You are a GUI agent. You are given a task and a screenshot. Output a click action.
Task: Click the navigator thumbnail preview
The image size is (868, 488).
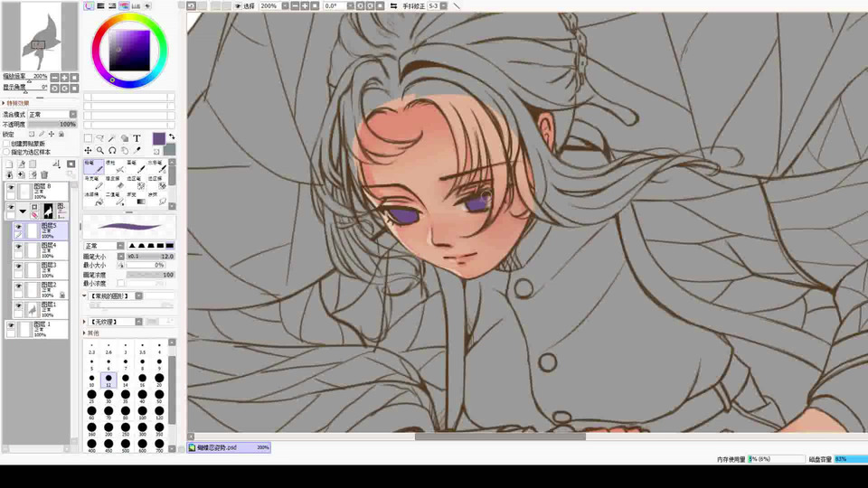[40, 36]
